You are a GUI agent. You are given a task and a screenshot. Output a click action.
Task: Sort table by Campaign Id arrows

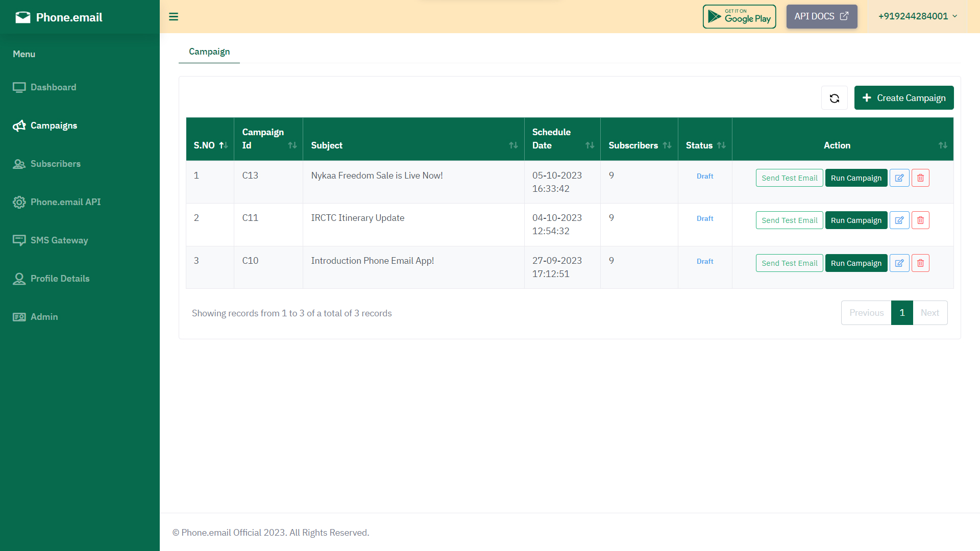[292, 145]
